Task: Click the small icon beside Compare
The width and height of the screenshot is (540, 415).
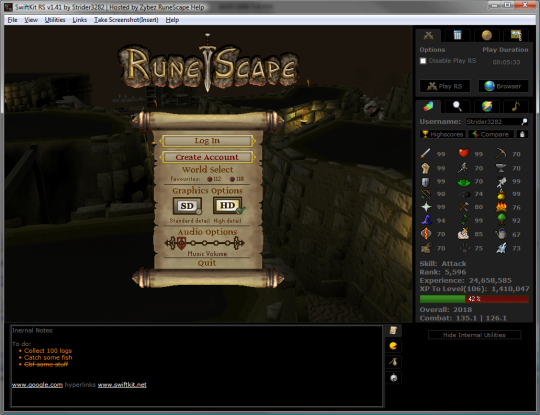Action: [x=522, y=134]
